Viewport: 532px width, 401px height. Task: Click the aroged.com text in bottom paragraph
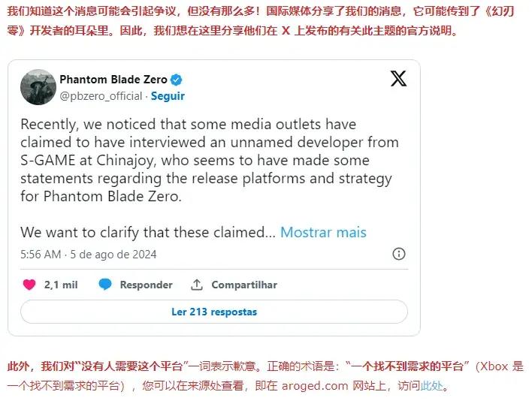(315, 386)
